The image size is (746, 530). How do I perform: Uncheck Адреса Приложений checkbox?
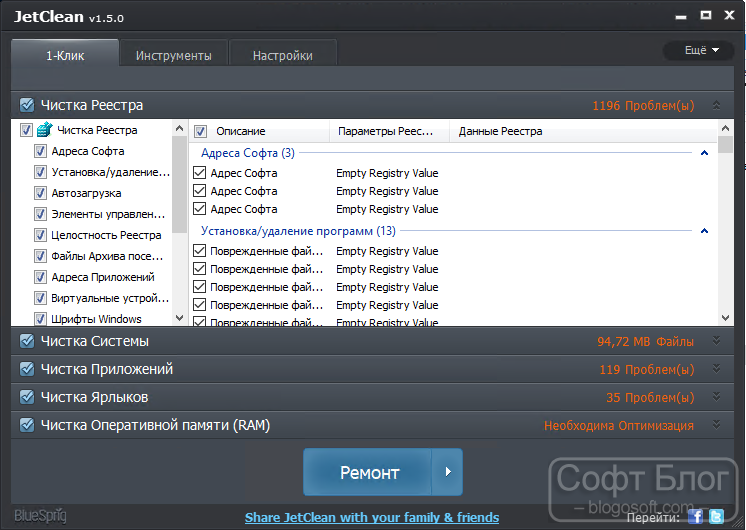tap(40, 277)
